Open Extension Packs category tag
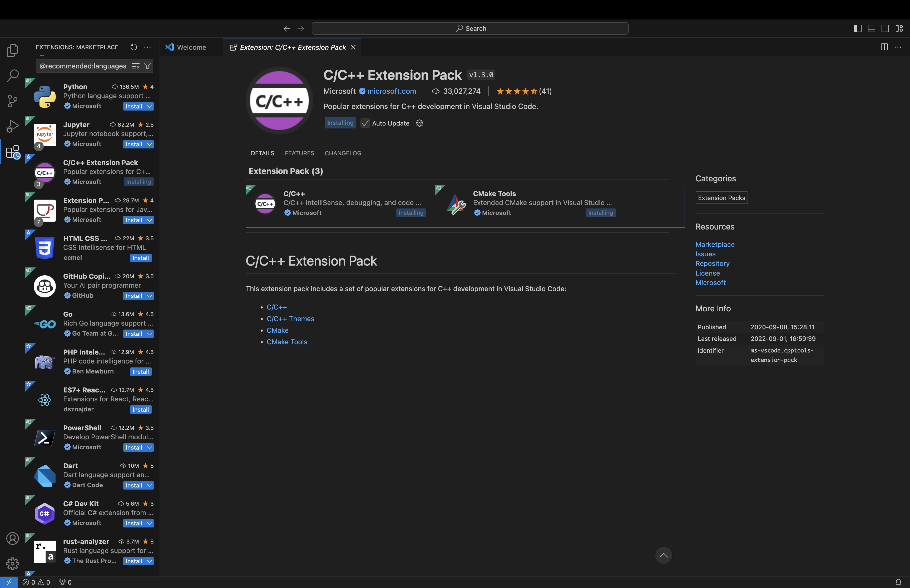 click(721, 198)
